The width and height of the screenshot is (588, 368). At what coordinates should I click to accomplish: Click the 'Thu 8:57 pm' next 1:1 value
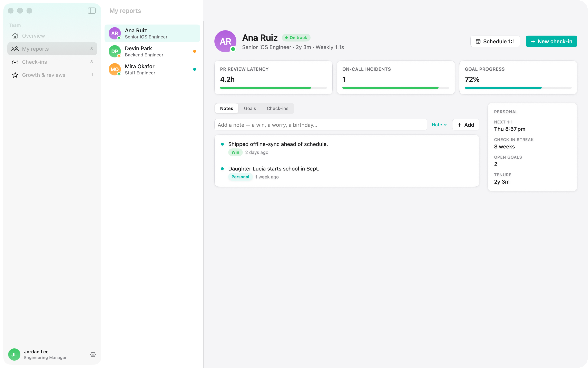[x=510, y=129]
